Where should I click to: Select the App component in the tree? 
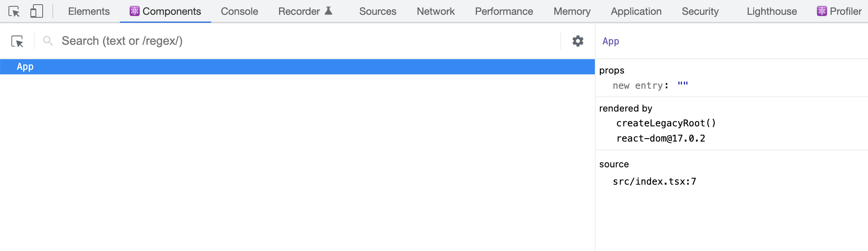point(25,66)
